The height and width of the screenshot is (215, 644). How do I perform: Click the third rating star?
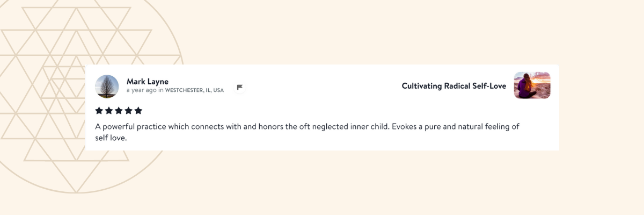(x=119, y=111)
